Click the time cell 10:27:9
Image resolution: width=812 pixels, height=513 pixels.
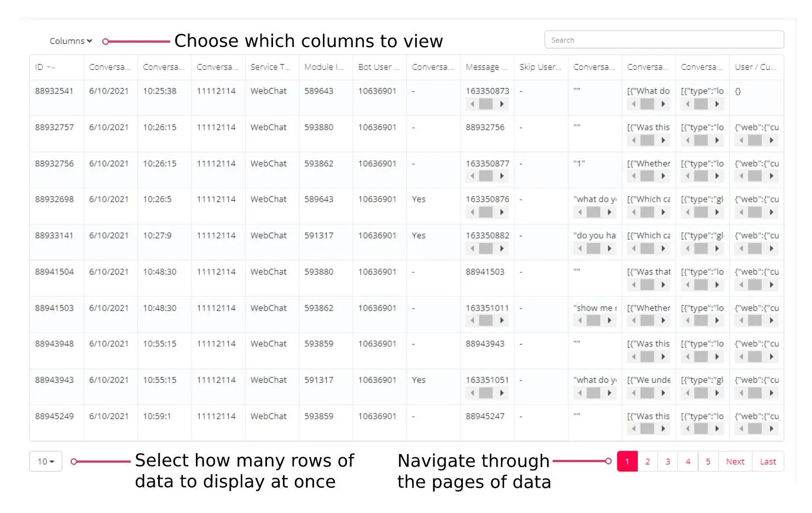pos(157,235)
